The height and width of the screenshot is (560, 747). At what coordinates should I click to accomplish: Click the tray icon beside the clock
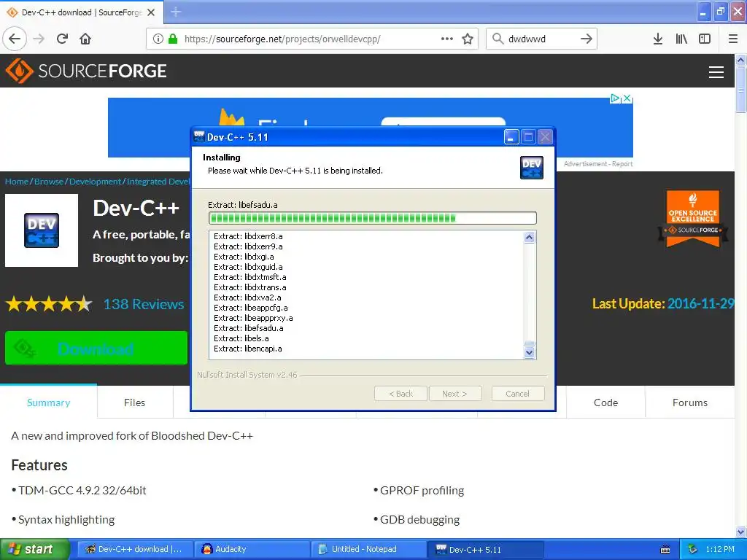pos(692,549)
